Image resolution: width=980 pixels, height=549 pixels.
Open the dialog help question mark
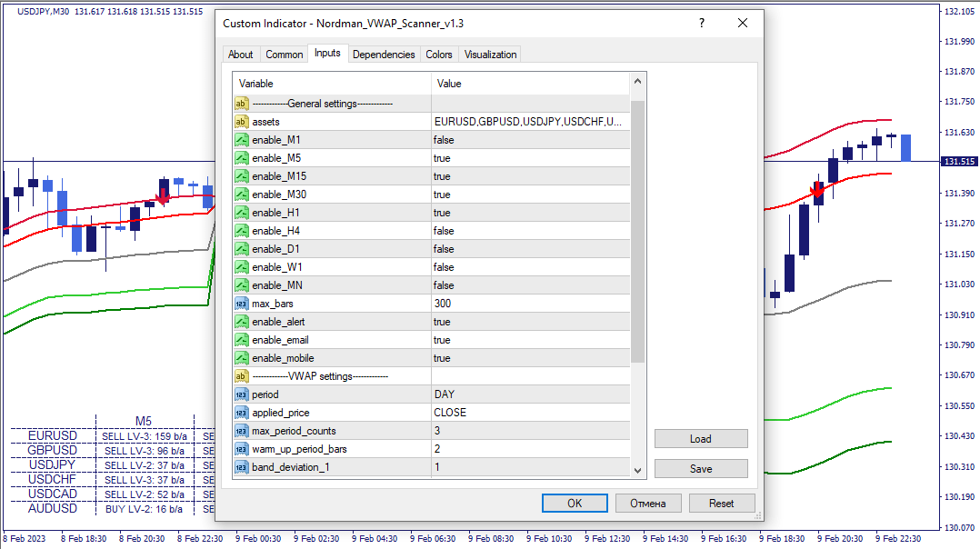tap(701, 23)
